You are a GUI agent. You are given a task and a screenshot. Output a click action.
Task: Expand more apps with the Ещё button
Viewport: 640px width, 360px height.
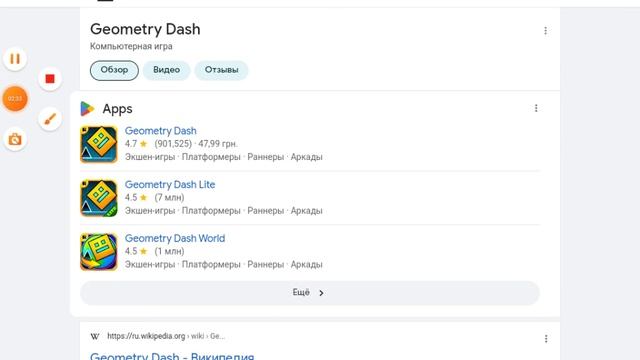(x=310, y=293)
